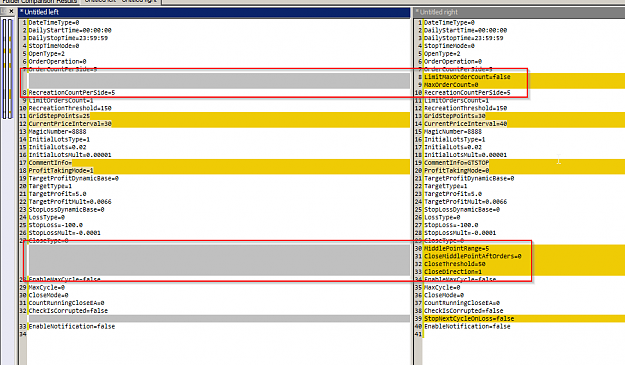Click LossType=0 in the right pane
Image resolution: width=625 pixels, height=365 pixels.
pyautogui.click(x=442, y=218)
